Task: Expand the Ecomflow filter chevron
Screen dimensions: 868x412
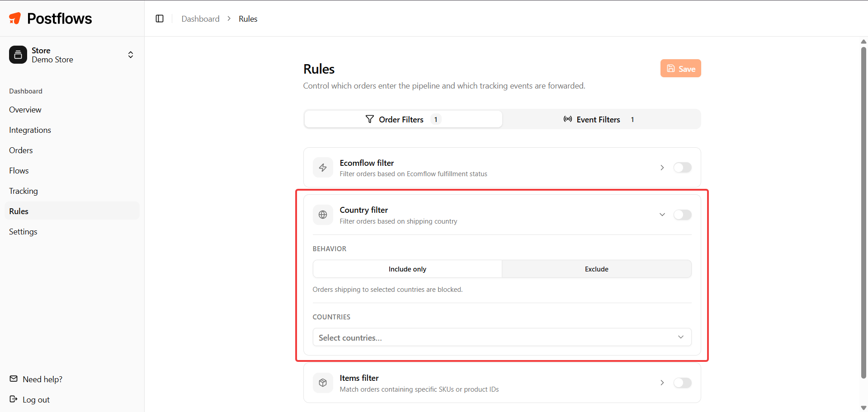Action: [x=662, y=168]
